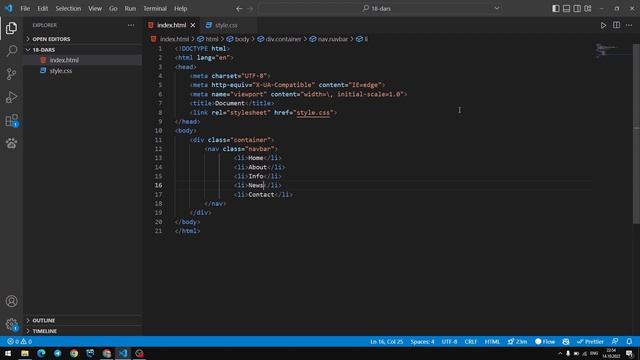Expand the Outline section
This screenshot has width=640, height=360.
(x=82, y=320)
